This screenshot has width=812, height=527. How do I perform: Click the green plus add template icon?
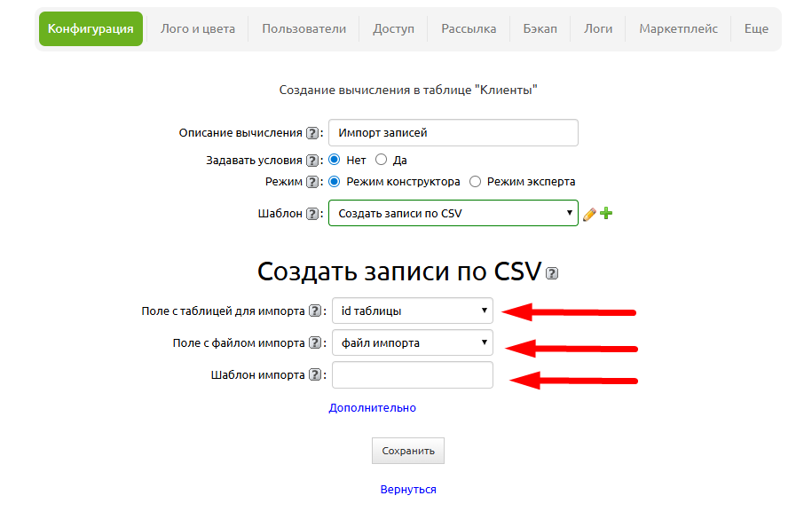[606, 214]
